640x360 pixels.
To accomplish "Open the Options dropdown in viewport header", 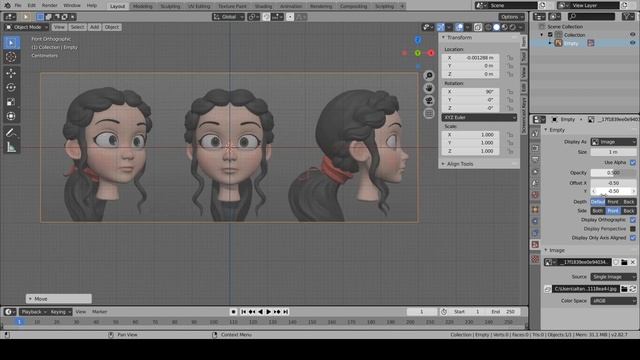I will pyautogui.click(x=511, y=17).
